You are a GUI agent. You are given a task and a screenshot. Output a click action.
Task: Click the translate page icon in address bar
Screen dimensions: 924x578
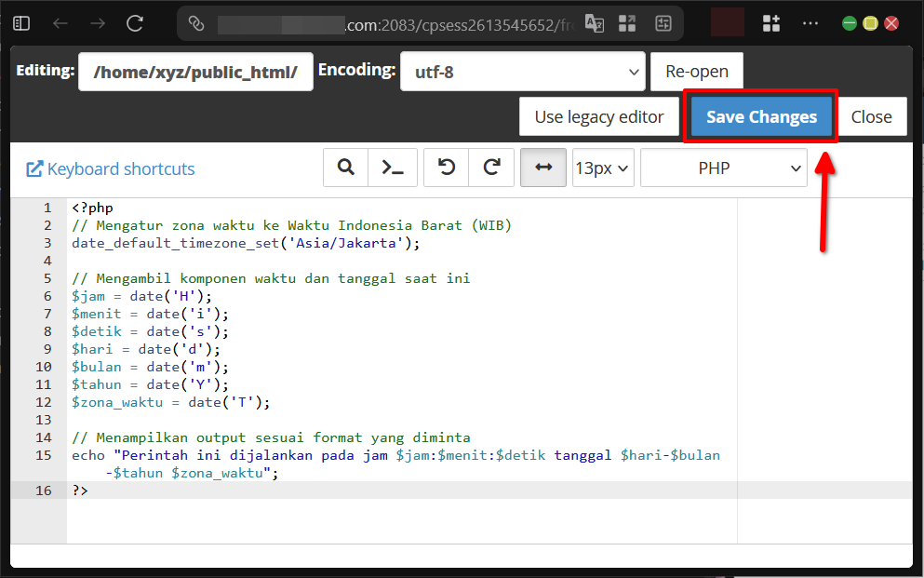coord(595,24)
